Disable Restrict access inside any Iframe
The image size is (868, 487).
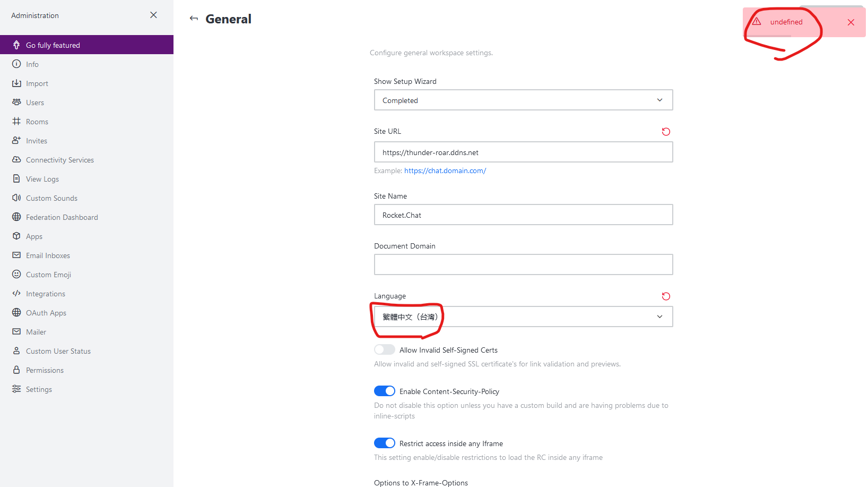point(384,442)
